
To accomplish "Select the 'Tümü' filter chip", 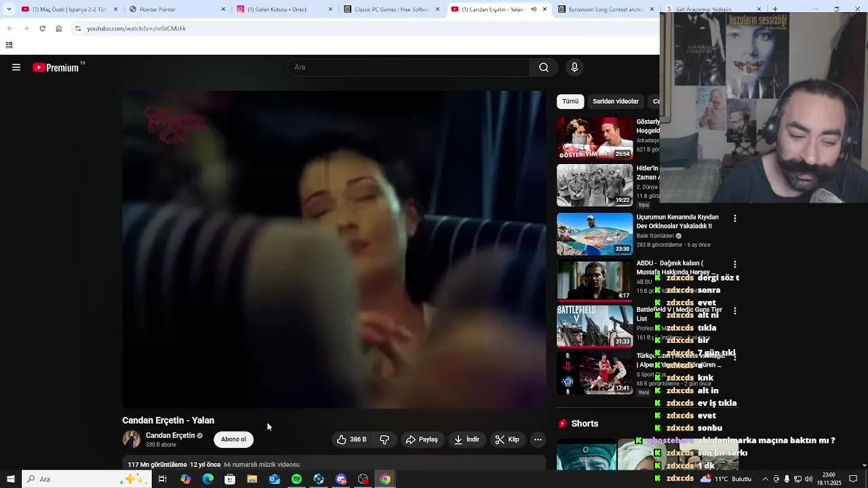I will pos(570,101).
